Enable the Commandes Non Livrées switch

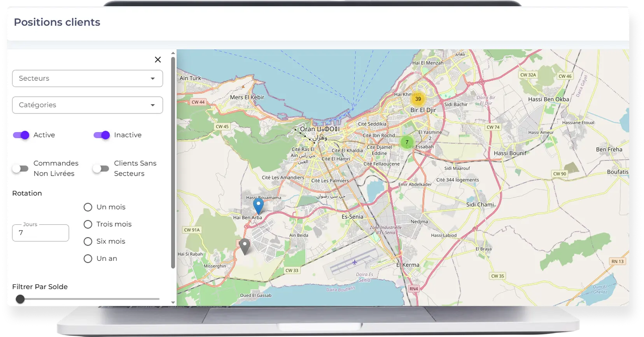[20, 169]
